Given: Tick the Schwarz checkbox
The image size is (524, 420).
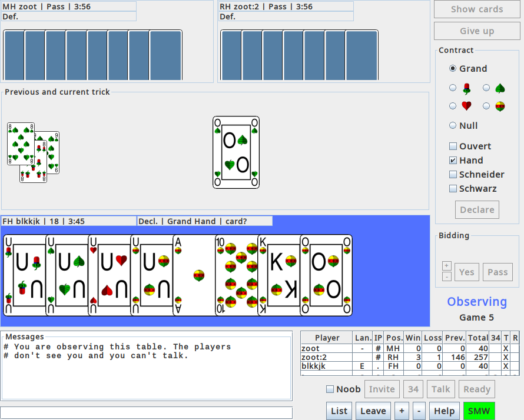Looking at the screenshot, I should (453, 189).
